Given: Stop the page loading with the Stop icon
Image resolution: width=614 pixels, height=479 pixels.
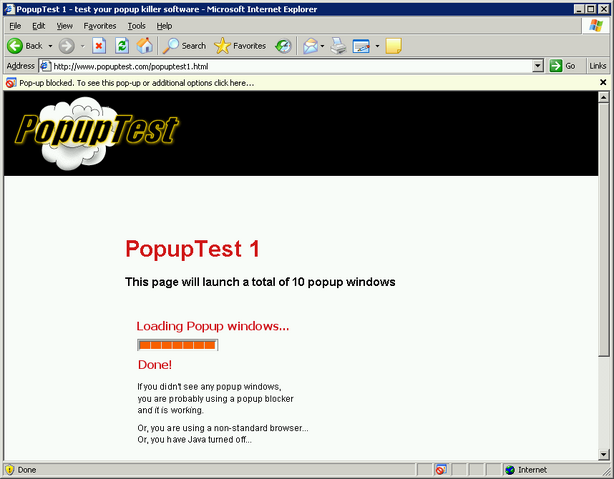Looking at the screenshot, I should click(99, 46).
